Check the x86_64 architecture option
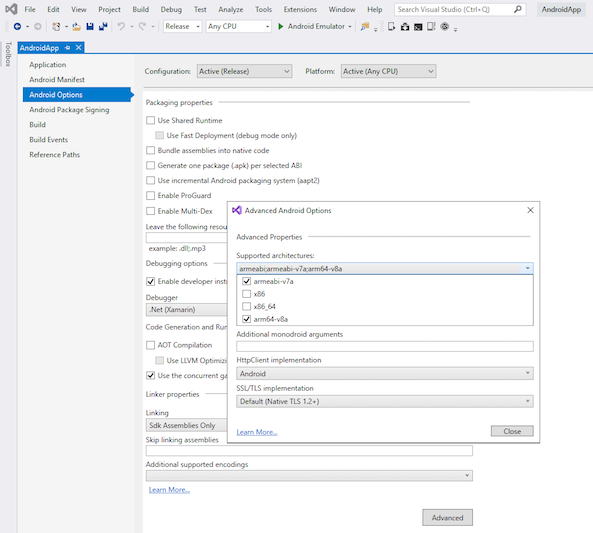 [x=247, y=306]
